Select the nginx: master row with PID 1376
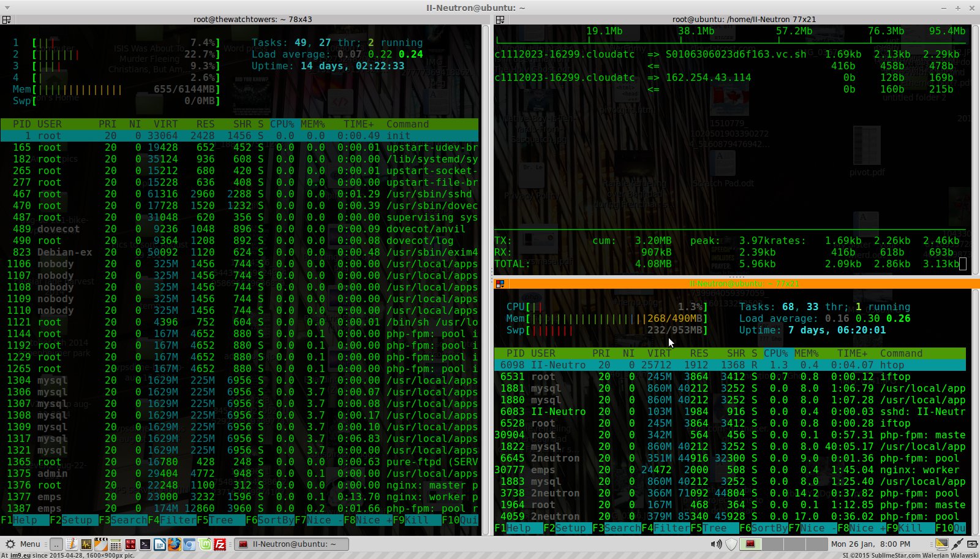 tap(239, 485)
